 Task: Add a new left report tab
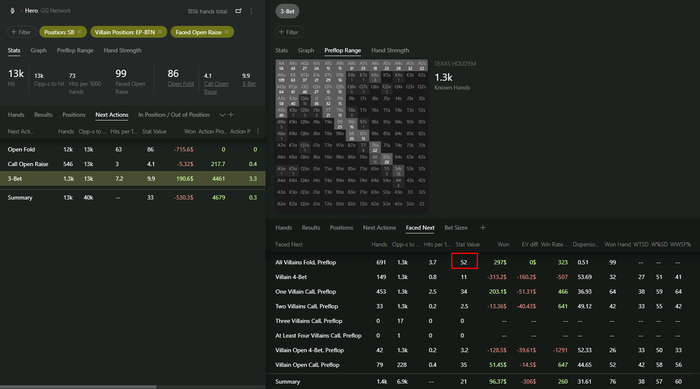click(x=231, y=115)
